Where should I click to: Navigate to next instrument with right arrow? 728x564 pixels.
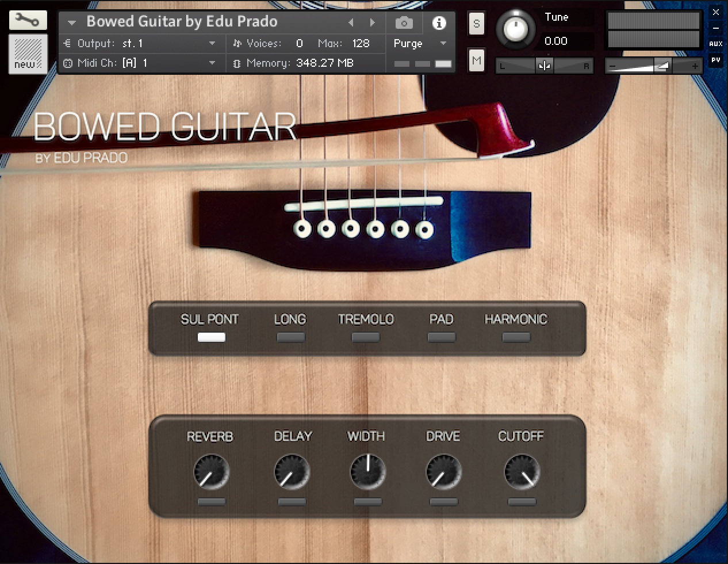[373, 22]
